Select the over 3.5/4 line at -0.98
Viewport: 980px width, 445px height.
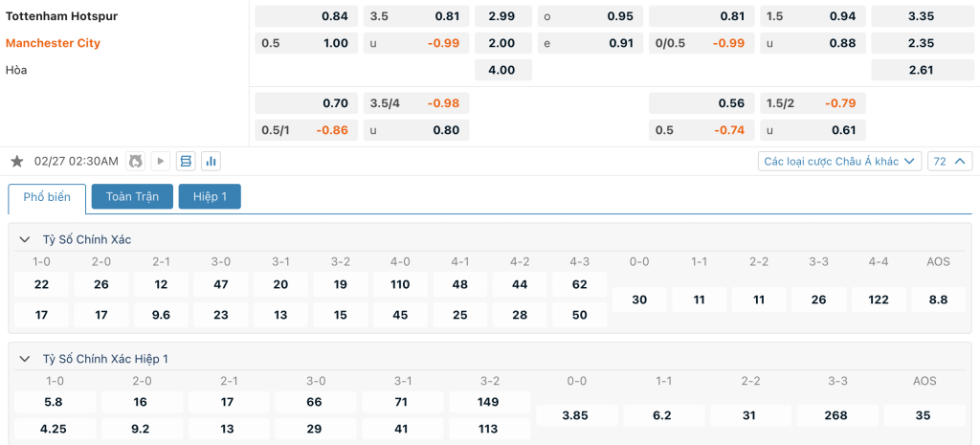(416, 103)
